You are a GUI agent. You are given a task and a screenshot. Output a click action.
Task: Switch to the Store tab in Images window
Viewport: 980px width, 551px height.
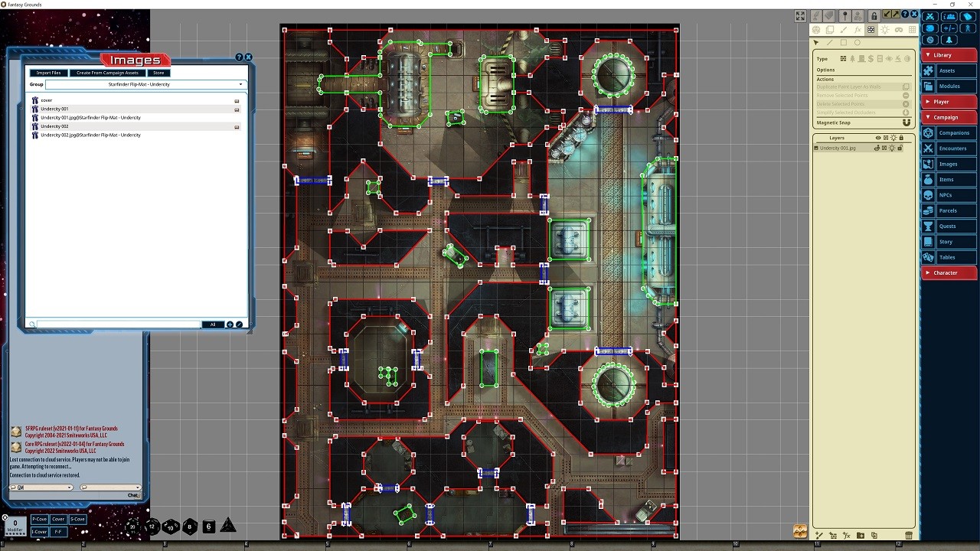tap(158, 73)
